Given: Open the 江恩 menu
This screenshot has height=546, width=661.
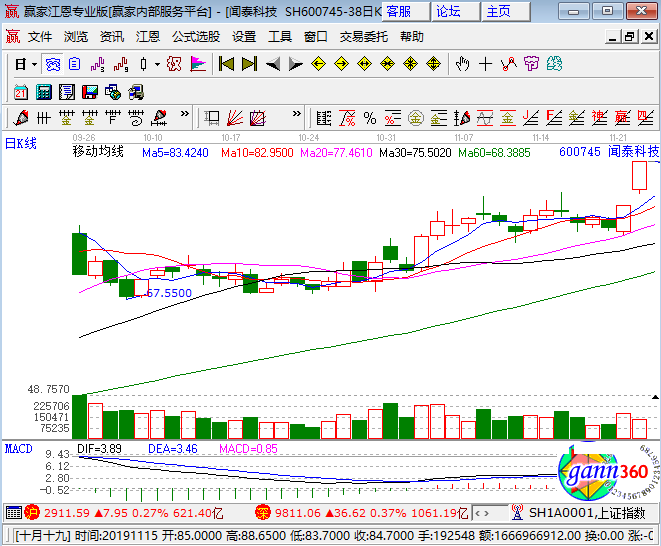Looking at the screenshot, I should 148,37.
